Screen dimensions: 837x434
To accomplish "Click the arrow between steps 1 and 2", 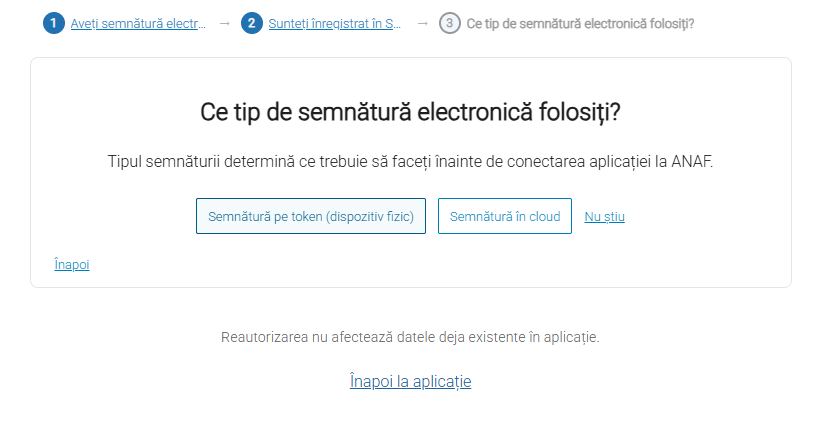I will pyautogui.click(x=224, y=23).
